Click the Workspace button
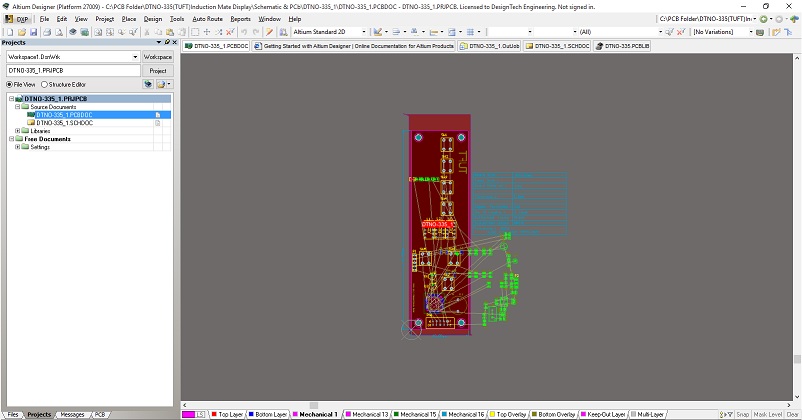Viewport: 802px width, 420px height. [158, 57]
